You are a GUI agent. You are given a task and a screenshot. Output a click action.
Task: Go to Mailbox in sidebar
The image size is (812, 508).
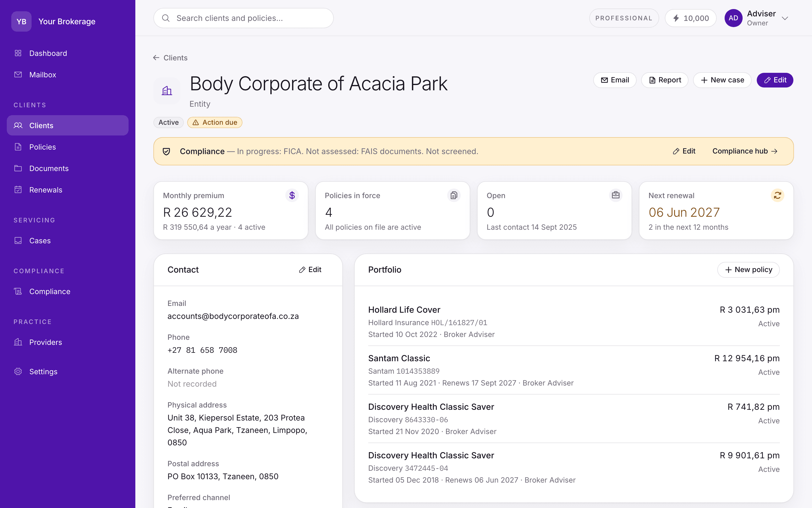pos(67,75)
